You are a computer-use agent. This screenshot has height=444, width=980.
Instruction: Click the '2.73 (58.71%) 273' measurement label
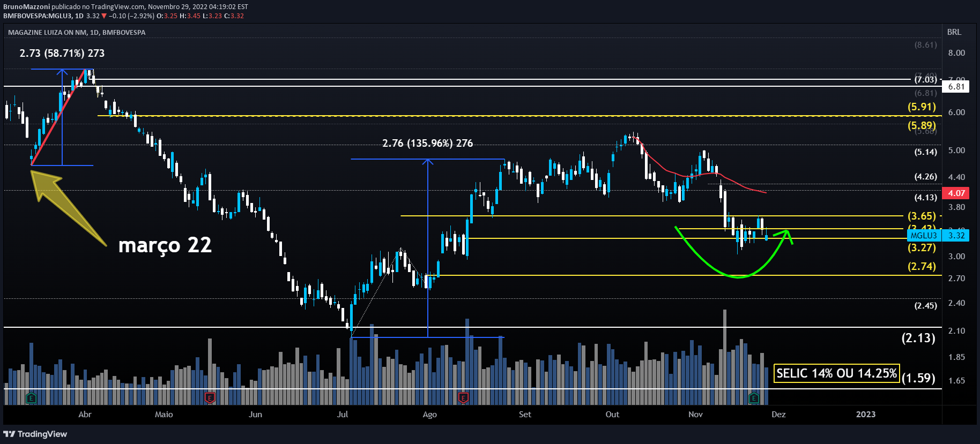(x=62, y=53)
